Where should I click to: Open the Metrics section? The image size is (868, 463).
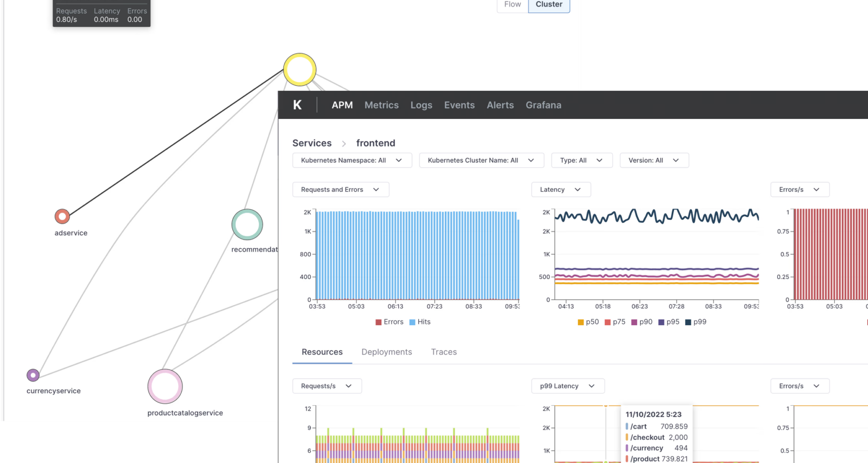pyautogui.click(x=382, y=105)
